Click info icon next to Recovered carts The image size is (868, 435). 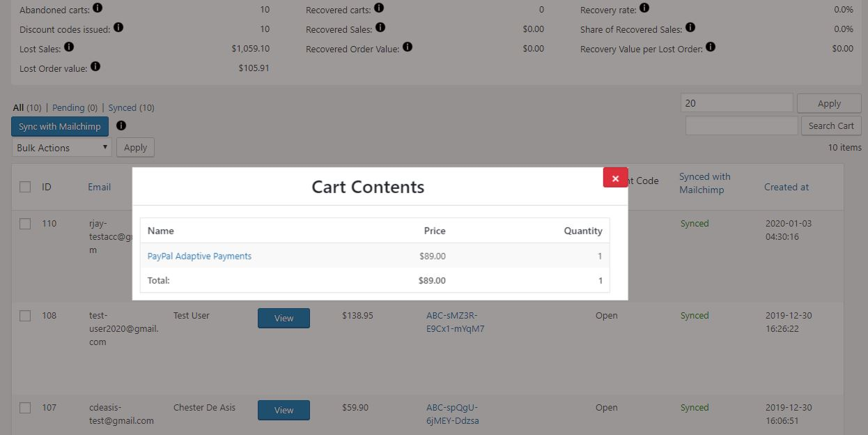coord(378,8)
